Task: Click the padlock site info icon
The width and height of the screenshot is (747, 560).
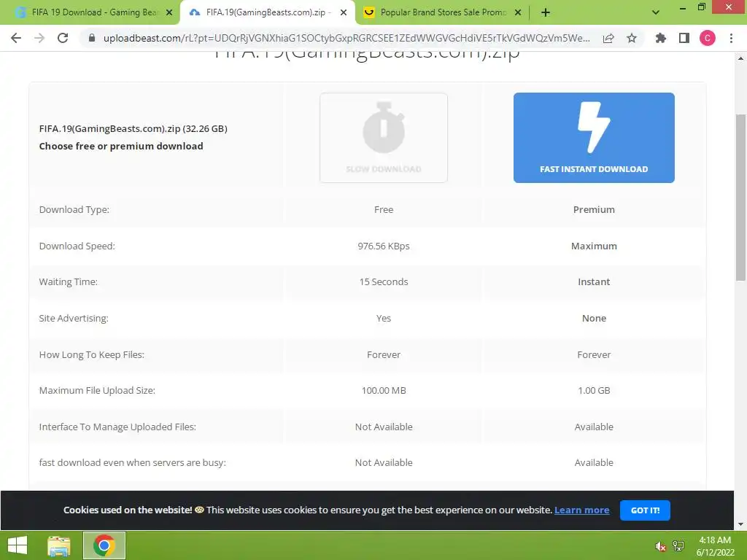Action: pos(92,38)
